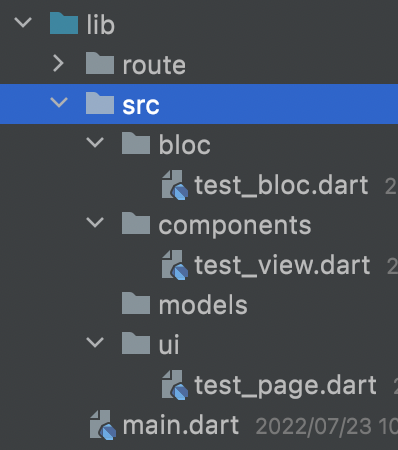Collapse the components folder chevron
Image resolution: width=398 pixels, height=450 pixels.
click(x=95, y=223)
